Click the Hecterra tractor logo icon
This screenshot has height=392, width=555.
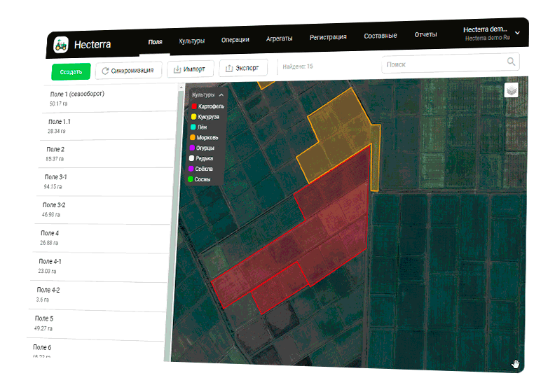click(x=62, y=45)
